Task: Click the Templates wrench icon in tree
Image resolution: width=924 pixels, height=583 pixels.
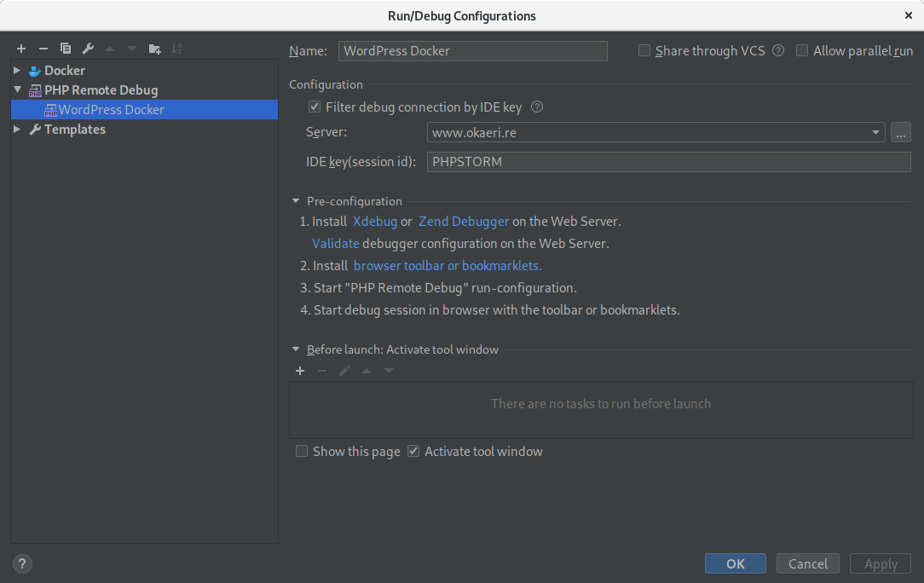Action: pyautogui.click(x=35, y=129)
